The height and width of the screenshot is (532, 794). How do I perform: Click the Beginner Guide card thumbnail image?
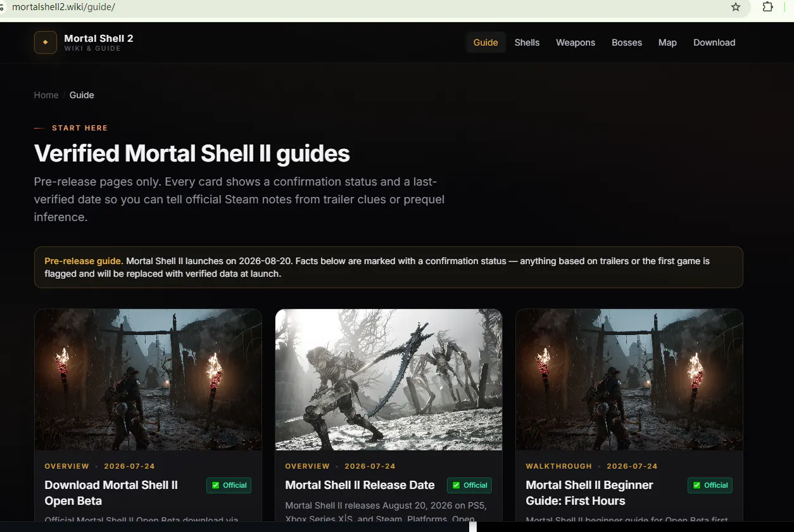coord(629,379)
